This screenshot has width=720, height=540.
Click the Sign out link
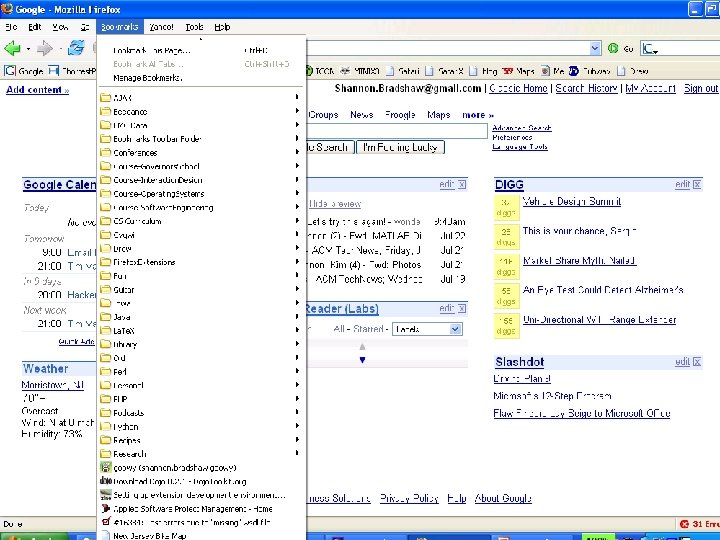click(x=701, y=88)
